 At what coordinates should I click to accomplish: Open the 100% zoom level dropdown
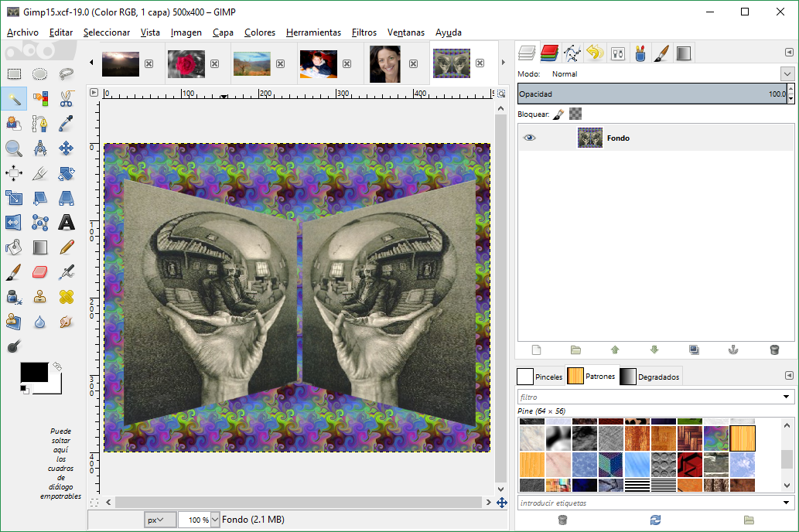point(215,520)
